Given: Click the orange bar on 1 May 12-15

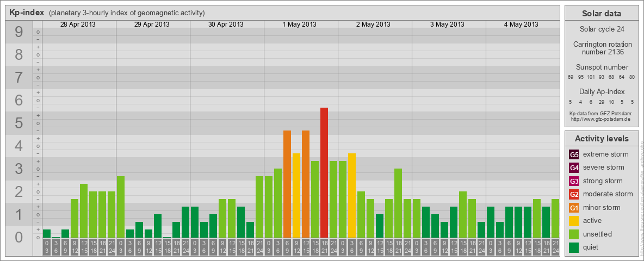Looking at the screenshot, I should coord(306,184).
